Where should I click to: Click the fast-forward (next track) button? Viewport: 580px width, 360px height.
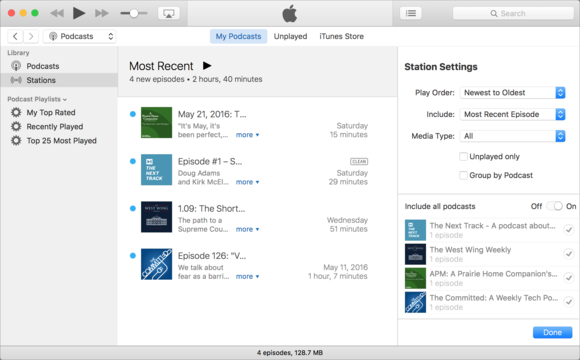coord(102,13)
